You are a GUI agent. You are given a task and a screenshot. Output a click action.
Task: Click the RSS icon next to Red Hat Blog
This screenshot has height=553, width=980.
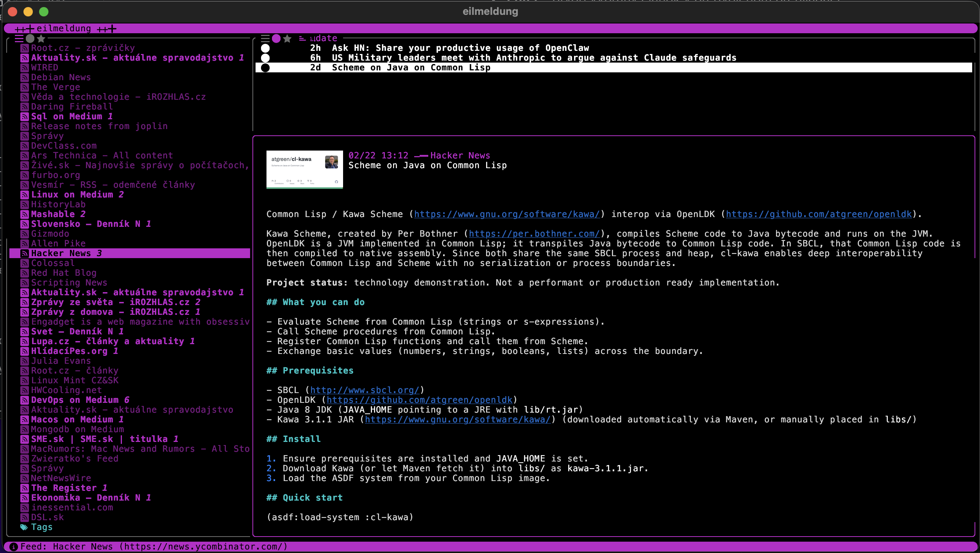point(25,273)
